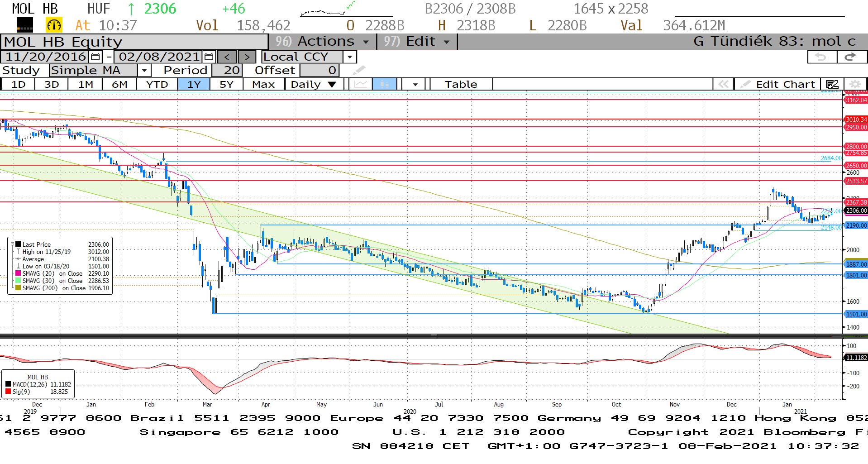Shift date range backward with left arrow
The width and height of the screenshot is (868, 464).
pyautogui.click(x=227, y=57)
